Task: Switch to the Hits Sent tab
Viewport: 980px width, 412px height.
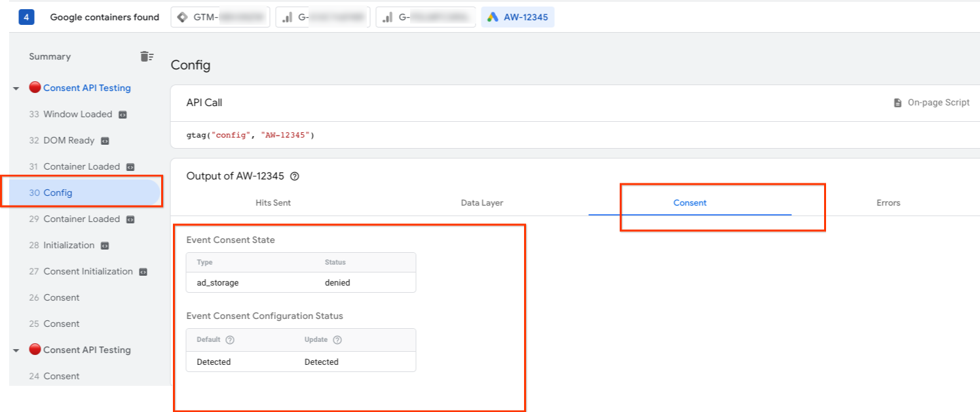Action: [x=273, y=203]
